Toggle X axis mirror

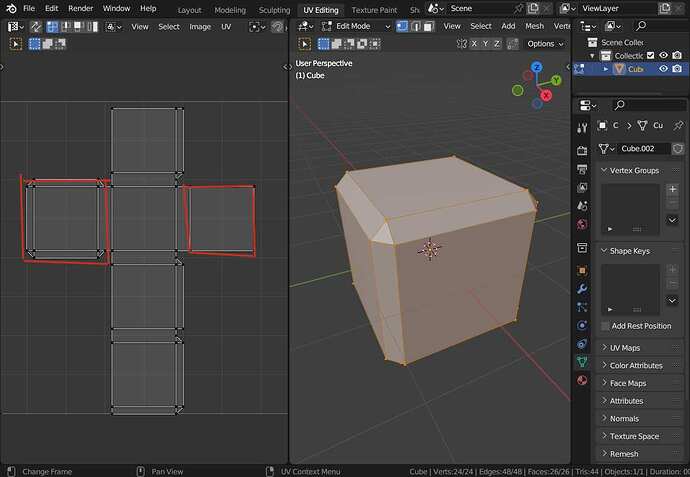coord(474,44)
